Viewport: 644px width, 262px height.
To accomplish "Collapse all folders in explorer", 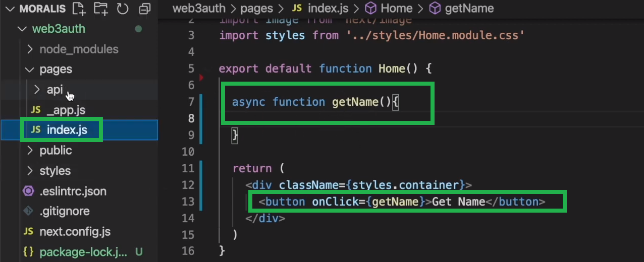I will coord(145,9).
